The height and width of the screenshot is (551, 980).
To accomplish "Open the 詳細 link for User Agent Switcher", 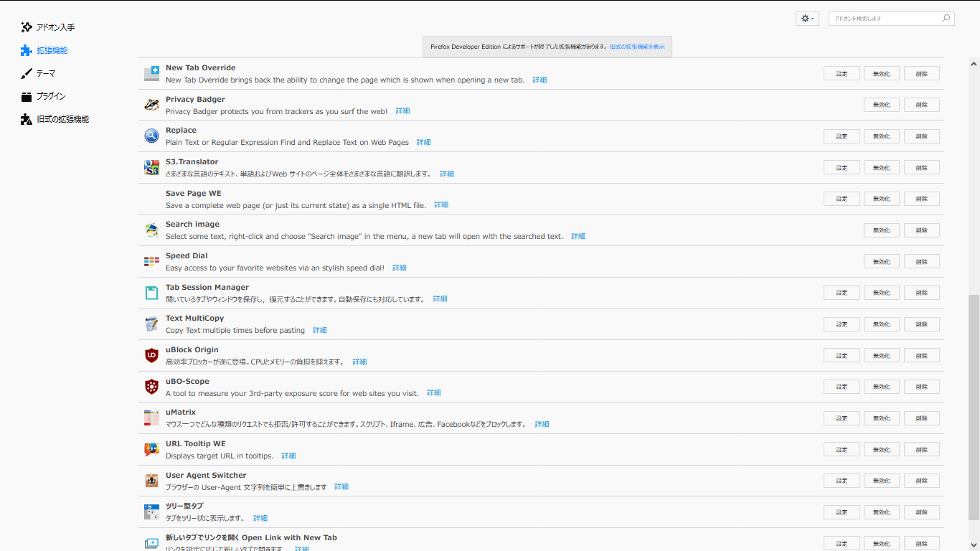I will coord(341,487).
